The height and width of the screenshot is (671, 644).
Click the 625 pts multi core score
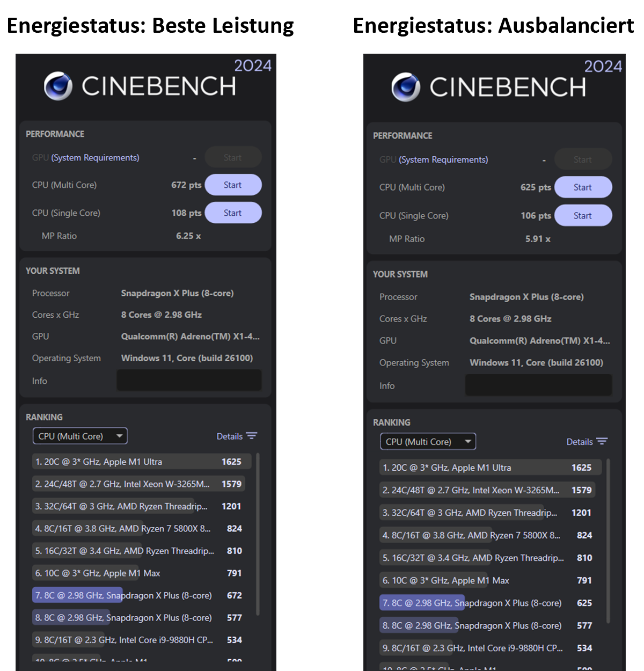[536, 187]
